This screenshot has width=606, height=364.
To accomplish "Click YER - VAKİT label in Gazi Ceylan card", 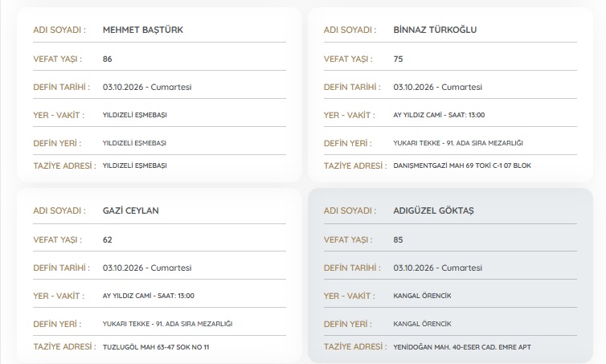I will [x=59, y=296].
